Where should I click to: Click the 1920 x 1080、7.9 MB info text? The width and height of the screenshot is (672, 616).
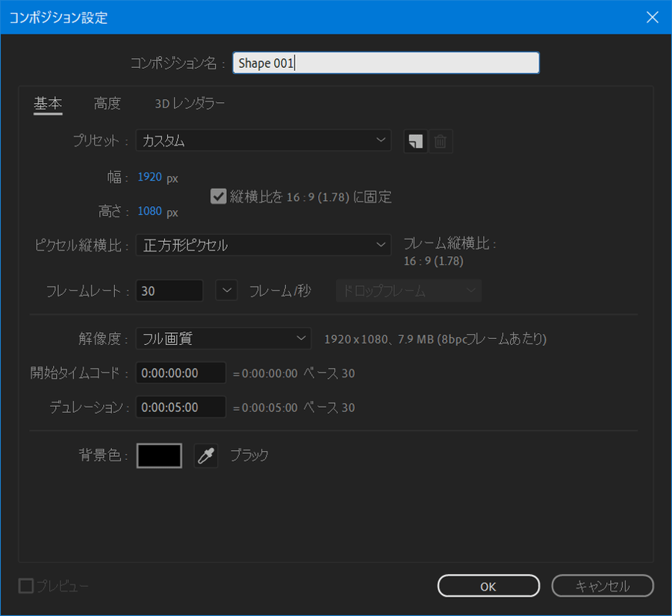click(x=435, y=339)
